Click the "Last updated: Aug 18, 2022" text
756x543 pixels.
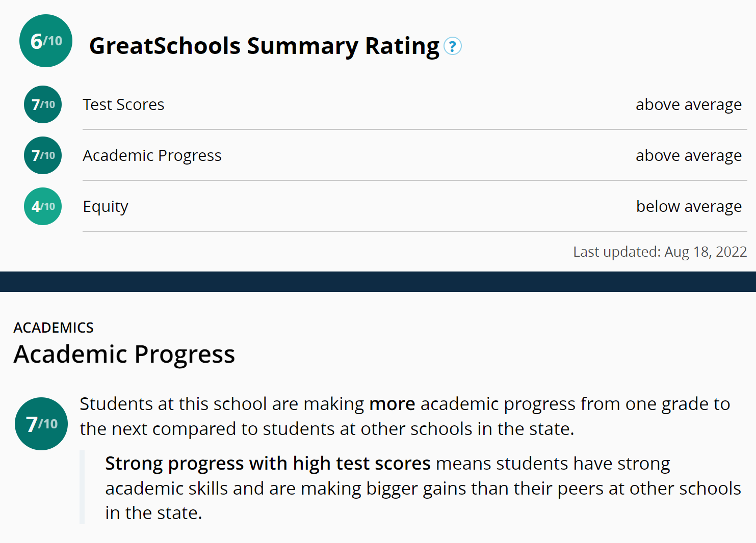pyautogui.click(x=660, y=252)
